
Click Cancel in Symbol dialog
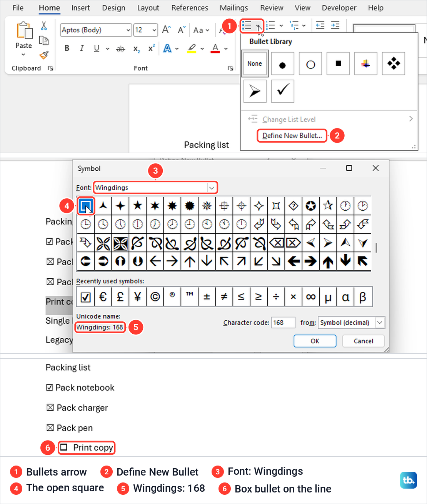pos(363,341)
